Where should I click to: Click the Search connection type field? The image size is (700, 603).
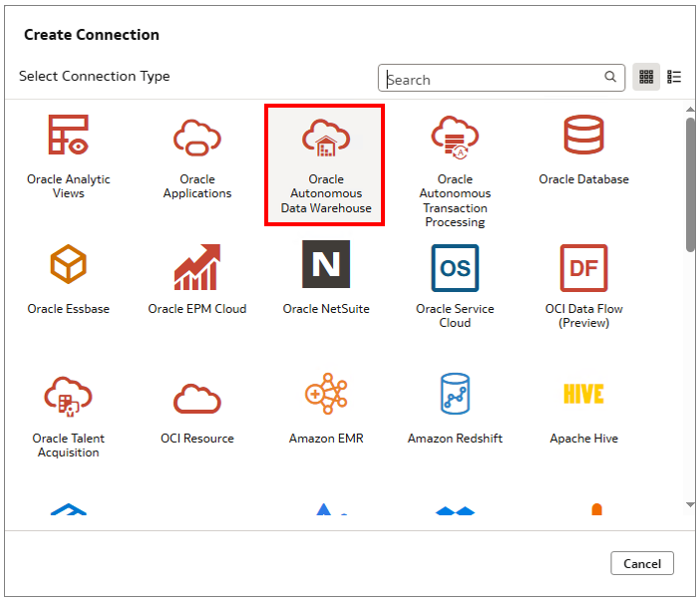click(x=494, y=79)
